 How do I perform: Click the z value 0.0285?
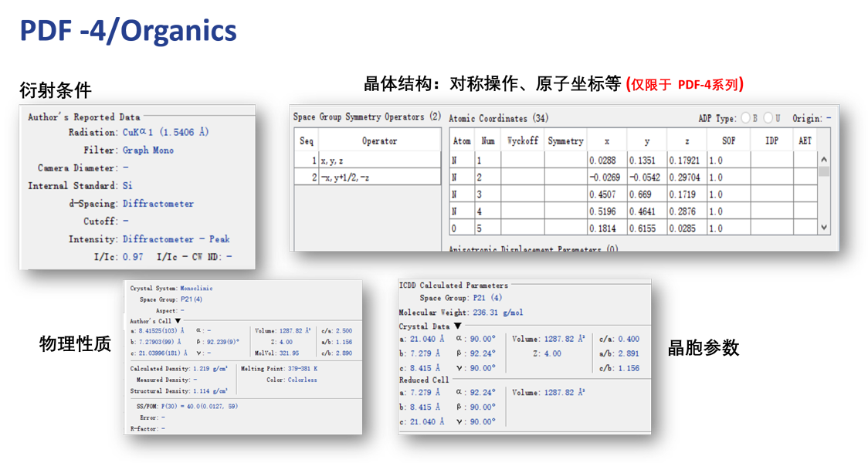click(x=682, y=228)
